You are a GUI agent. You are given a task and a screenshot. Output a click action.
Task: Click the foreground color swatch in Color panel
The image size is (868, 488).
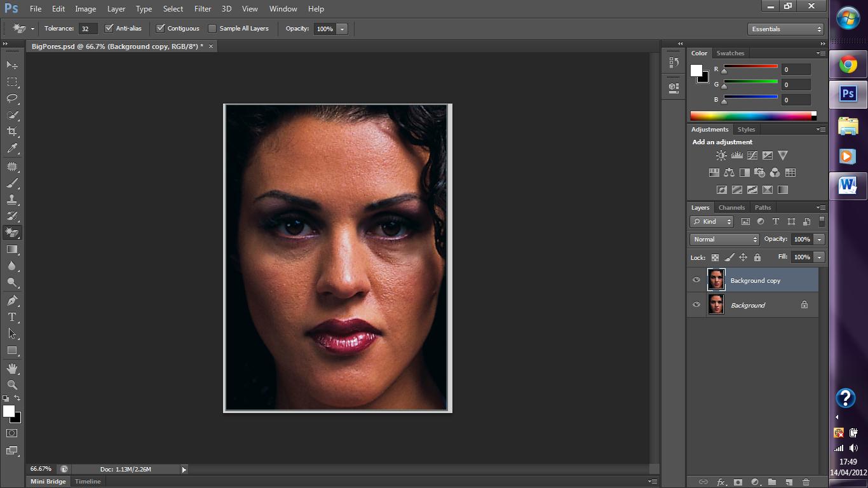[696, 71]
